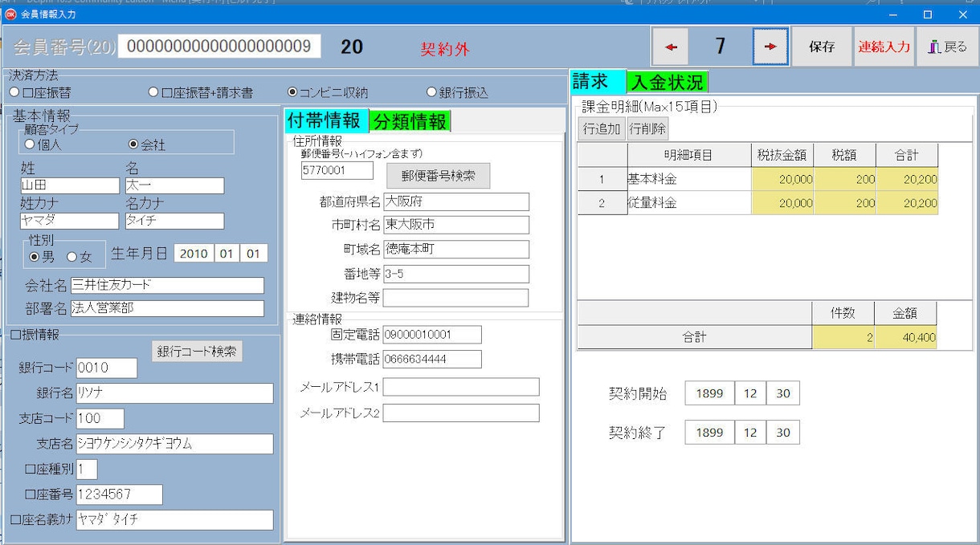Click 固定電話 field 09000010001
The image size is (980, 545).
point(432,334)
